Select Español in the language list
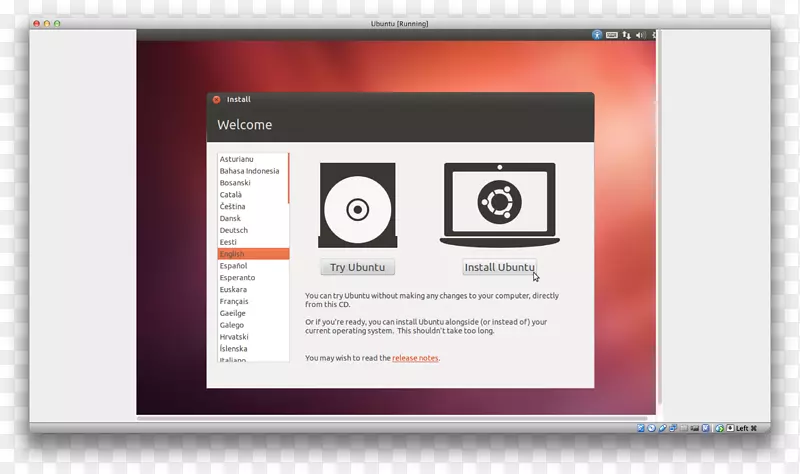This screenshot has height=474, width=800. pos(253,266)
